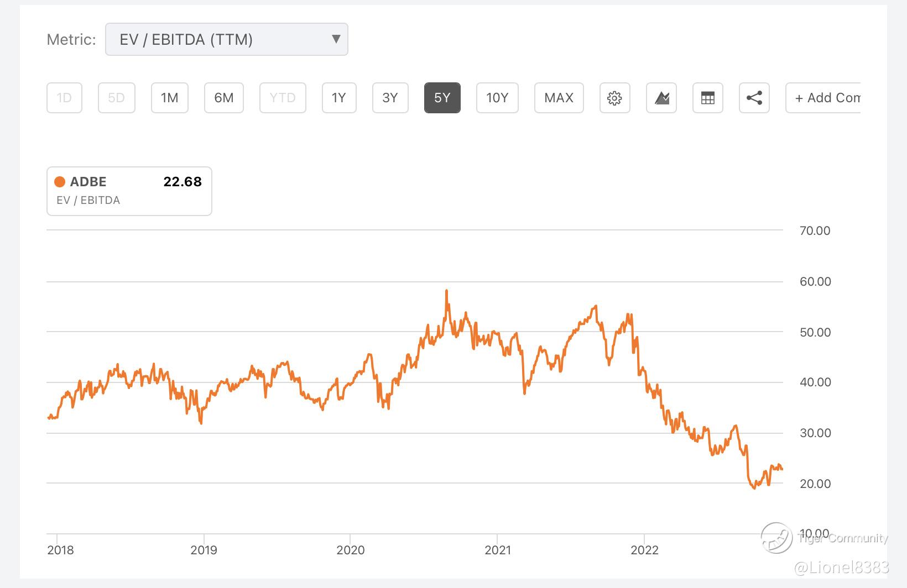Switch to the 1Y time range

[x=339, y=98]
